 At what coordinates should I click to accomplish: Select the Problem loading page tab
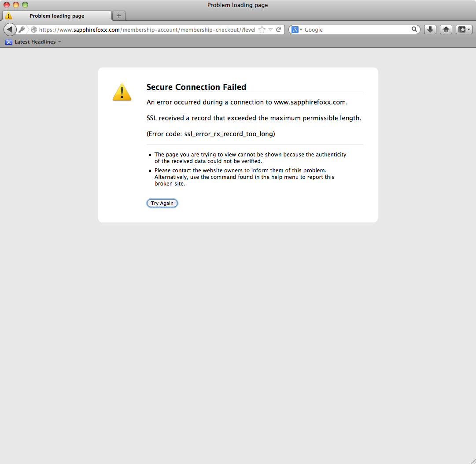[57, 16]
